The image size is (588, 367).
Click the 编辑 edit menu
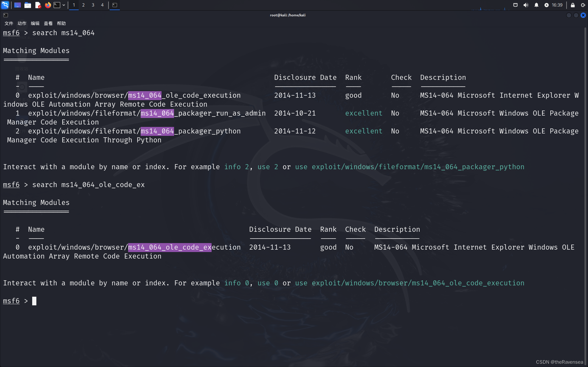pyautogui.click(x=35, y=23)
